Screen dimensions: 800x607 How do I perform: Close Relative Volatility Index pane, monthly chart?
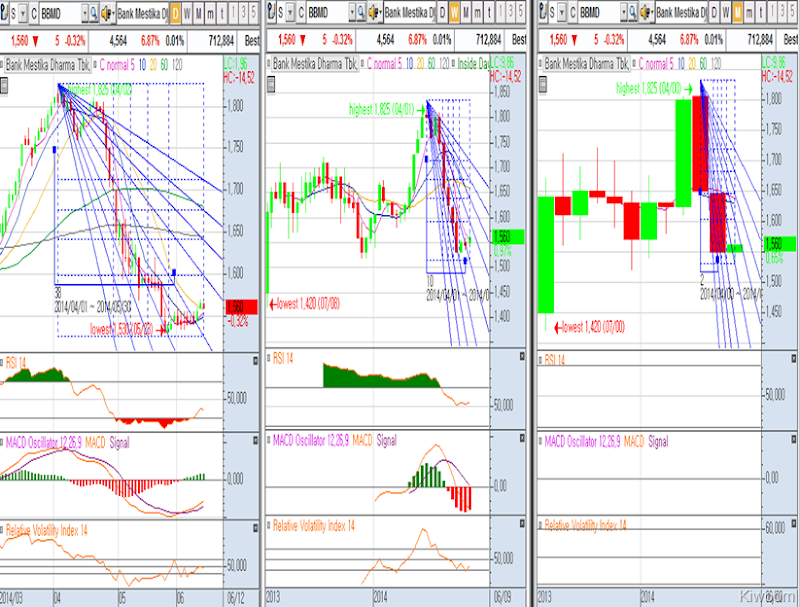(794, 523)
